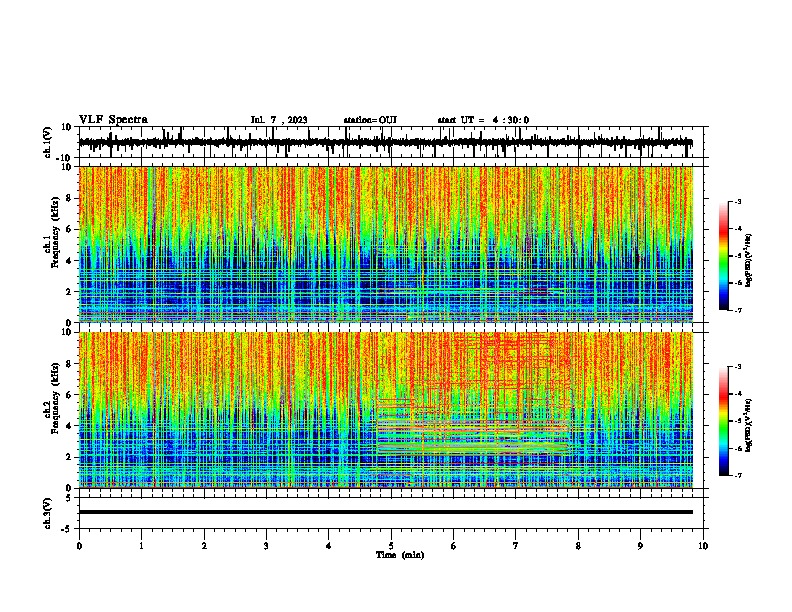Click the "-3" label on ch.1 colorbar
This screenshot has width=792, height=612.
737,201
